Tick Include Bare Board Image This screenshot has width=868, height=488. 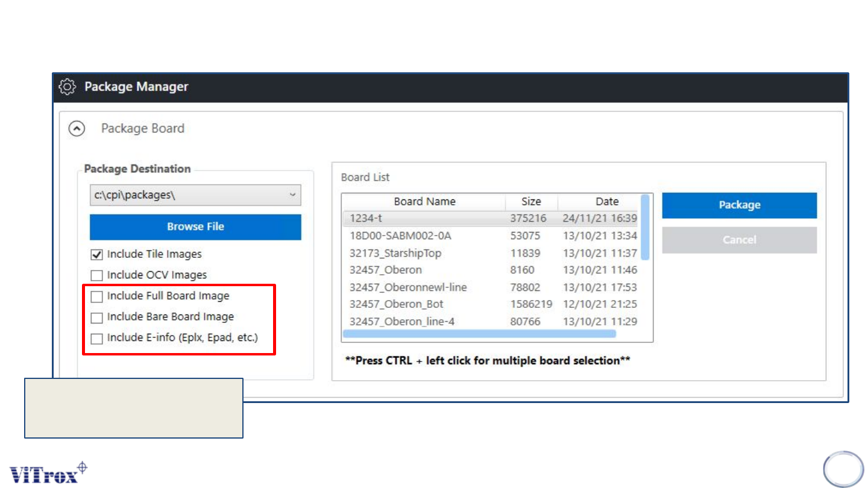point(96,318)
